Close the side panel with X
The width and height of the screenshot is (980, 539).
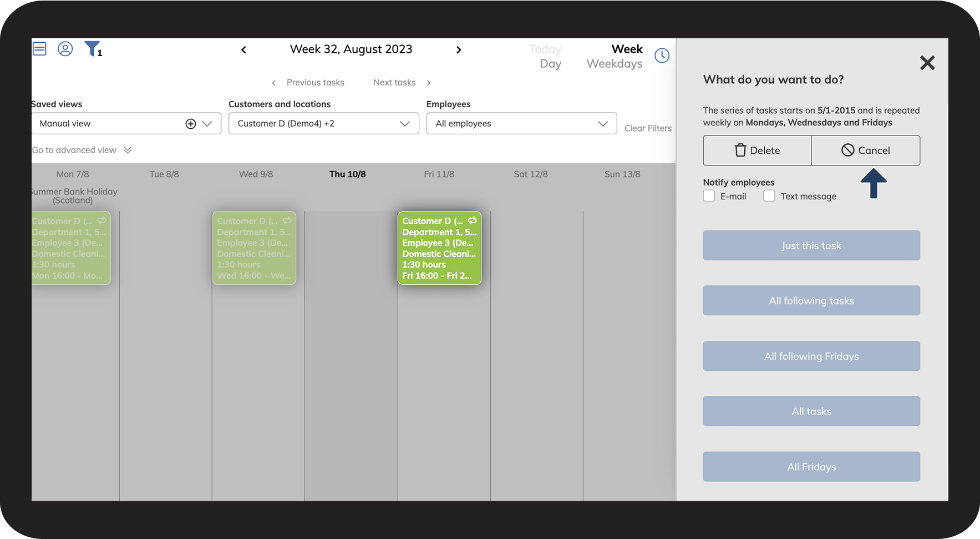point(927,63)
